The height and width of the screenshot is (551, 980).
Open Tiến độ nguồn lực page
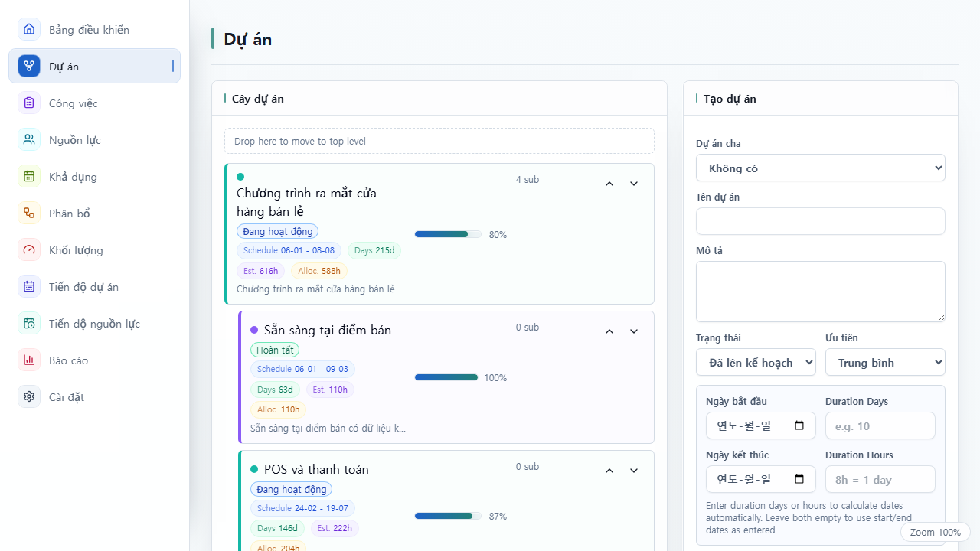pyautogui.click(x=95, y=324)
